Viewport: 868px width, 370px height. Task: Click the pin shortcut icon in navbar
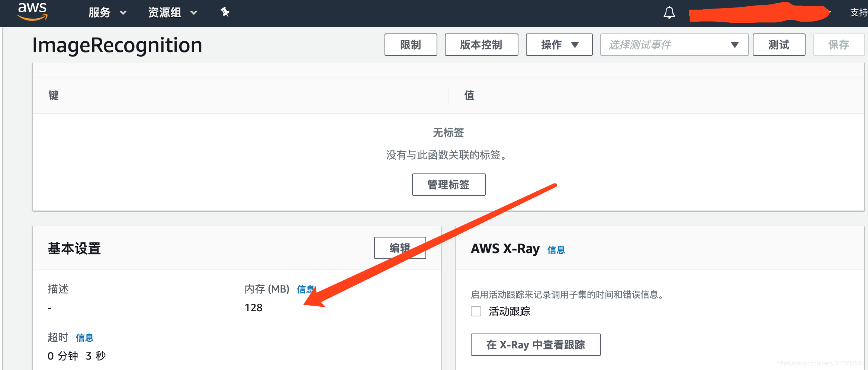pos(225,12)
